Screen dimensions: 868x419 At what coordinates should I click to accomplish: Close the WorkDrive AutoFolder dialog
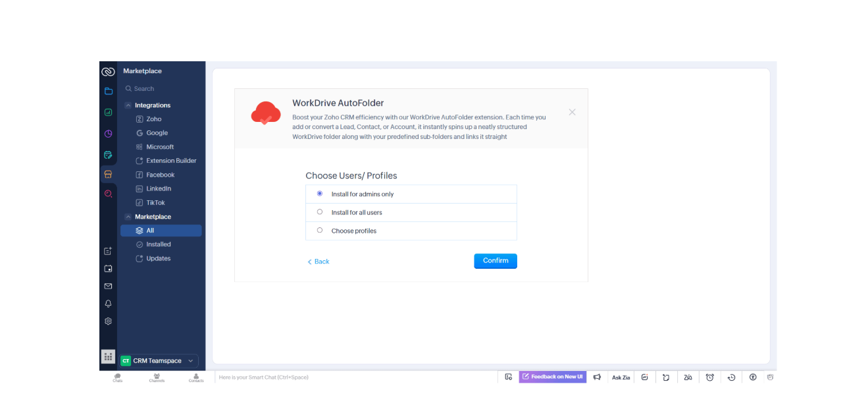point(572,112)
